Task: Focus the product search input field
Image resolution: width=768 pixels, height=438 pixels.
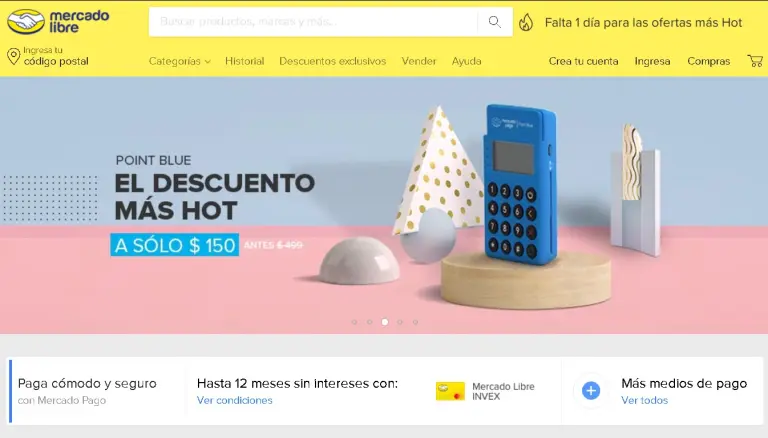Action: (313, 22)
